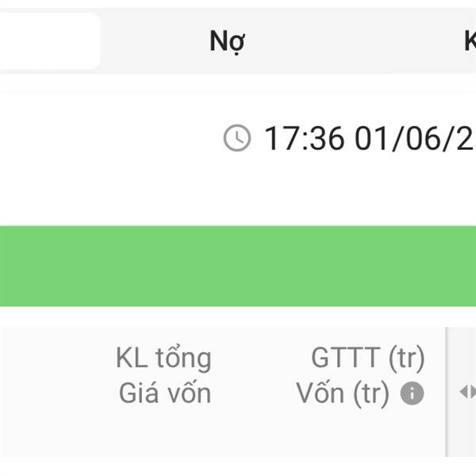The height and width of the screenshot is (476, 476).
Task: Switch to the Nợ tab
Action: (228, 41)
